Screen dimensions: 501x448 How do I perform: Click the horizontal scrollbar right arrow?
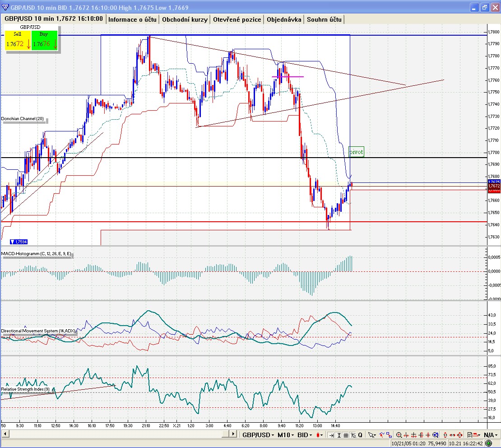click(233, 434)
